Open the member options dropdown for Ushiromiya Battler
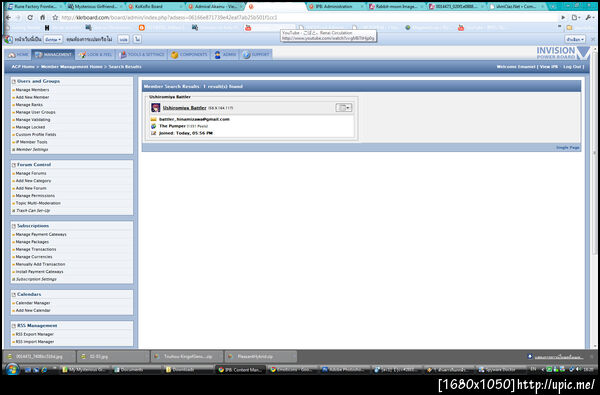 pos(344,108)
